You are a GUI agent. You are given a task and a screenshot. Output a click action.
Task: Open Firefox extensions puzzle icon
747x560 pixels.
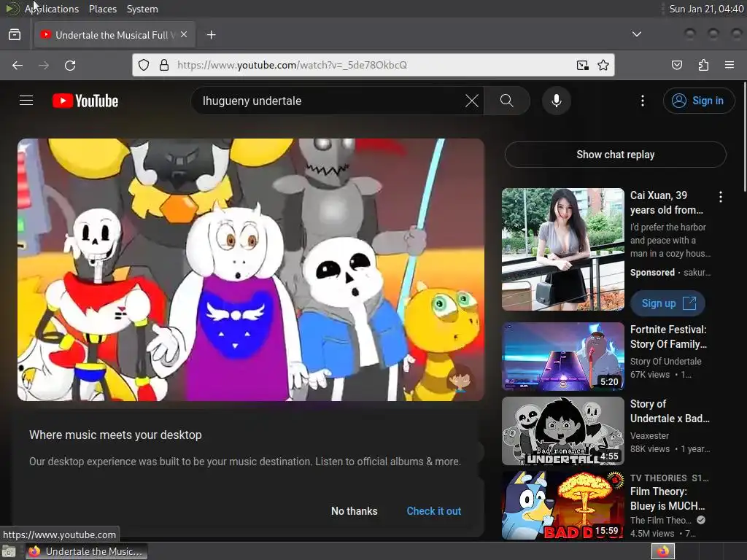(703, 65)
